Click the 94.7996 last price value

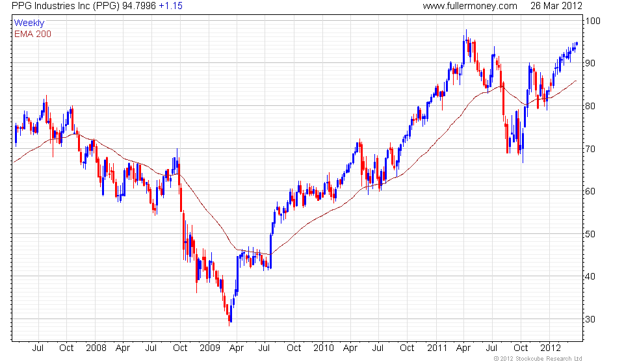(x=139, y=6)
